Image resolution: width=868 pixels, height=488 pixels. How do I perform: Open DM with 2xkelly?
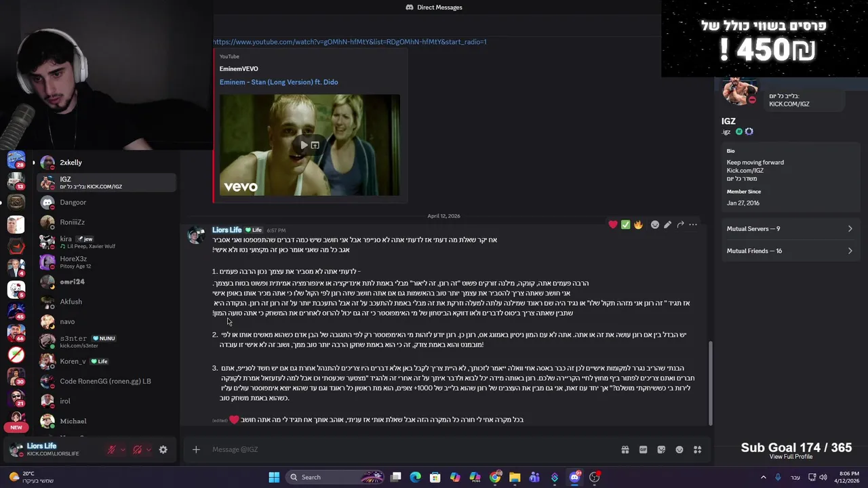(106, 163)
